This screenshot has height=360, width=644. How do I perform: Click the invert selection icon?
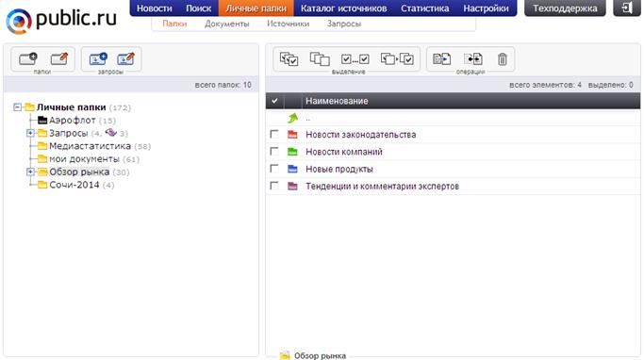click(397, 59)
